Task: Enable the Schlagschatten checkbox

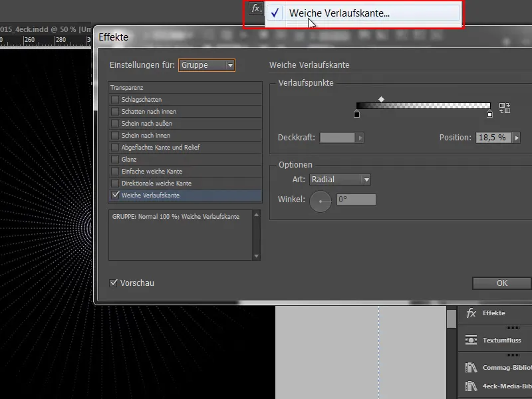Action: click(115, 99)
